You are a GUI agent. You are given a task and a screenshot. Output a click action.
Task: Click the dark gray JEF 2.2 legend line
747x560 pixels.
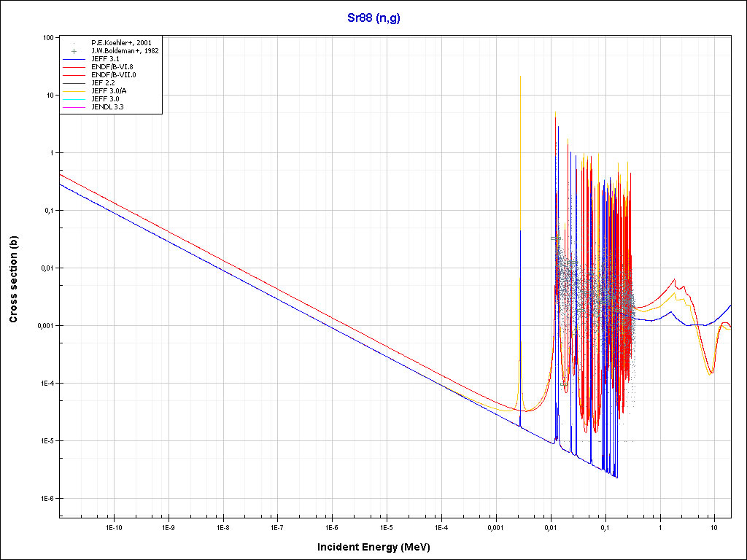click(74, 83)
